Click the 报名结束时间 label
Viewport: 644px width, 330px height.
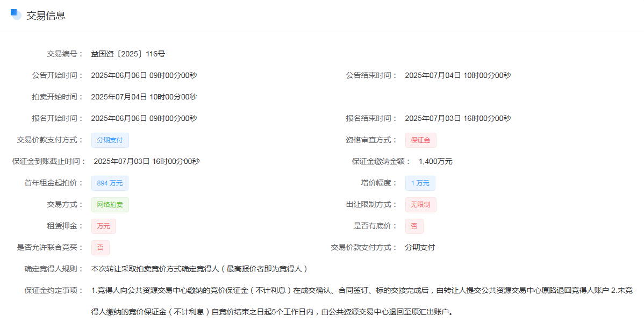point(371,118)
